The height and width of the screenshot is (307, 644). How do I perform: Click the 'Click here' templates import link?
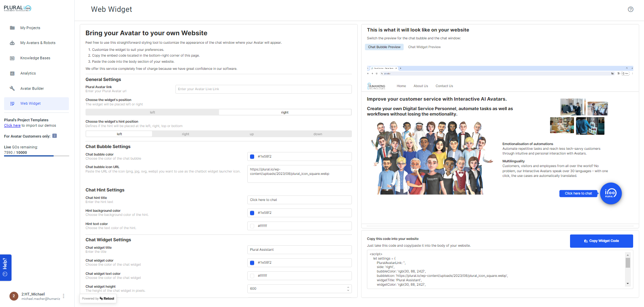pyautogui.click(x=12, y=125)
